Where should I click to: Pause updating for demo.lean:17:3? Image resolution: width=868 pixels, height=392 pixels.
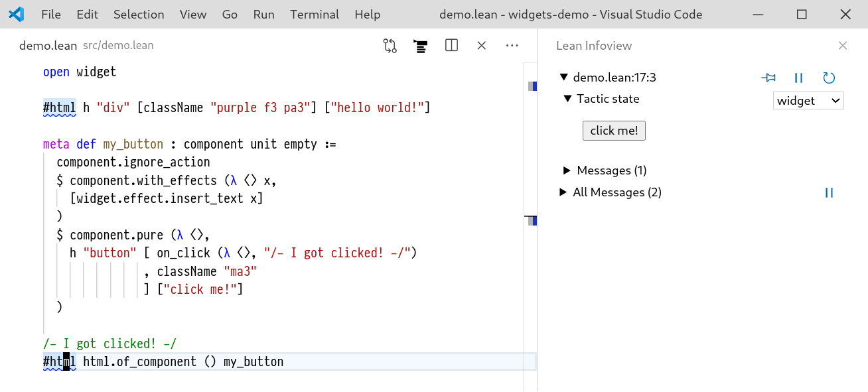pyautogui.click(x=798, y=78)
